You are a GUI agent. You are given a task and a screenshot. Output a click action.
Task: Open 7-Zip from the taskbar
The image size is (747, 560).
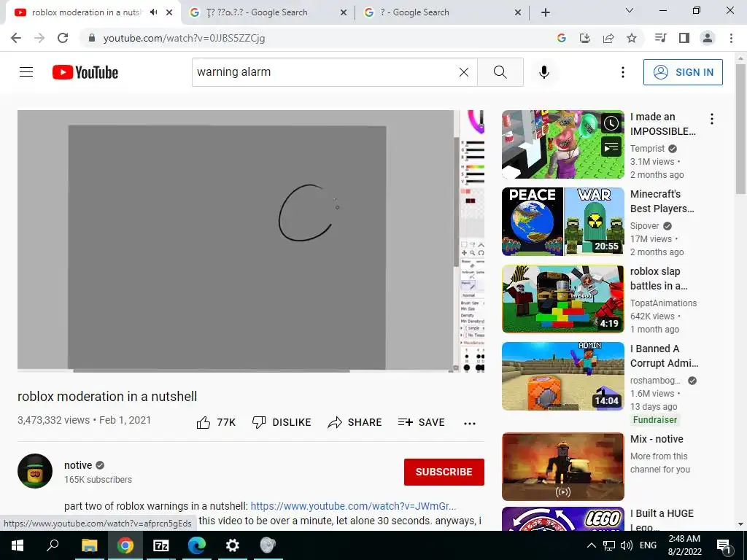(160, 545)
